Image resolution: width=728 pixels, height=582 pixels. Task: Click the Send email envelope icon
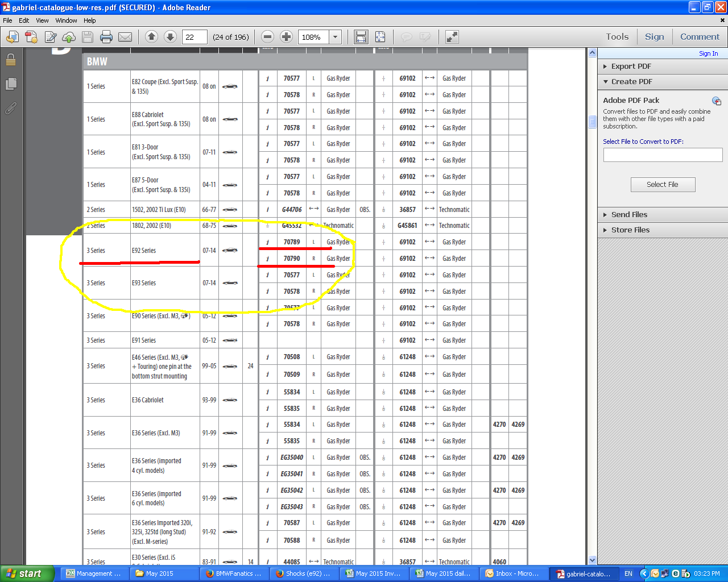(125, 37)
